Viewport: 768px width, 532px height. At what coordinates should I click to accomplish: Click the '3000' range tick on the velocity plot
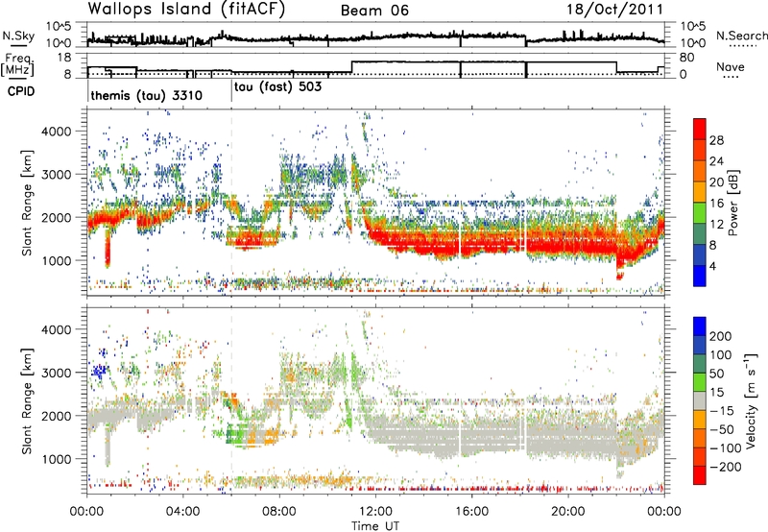pos(56,373)
